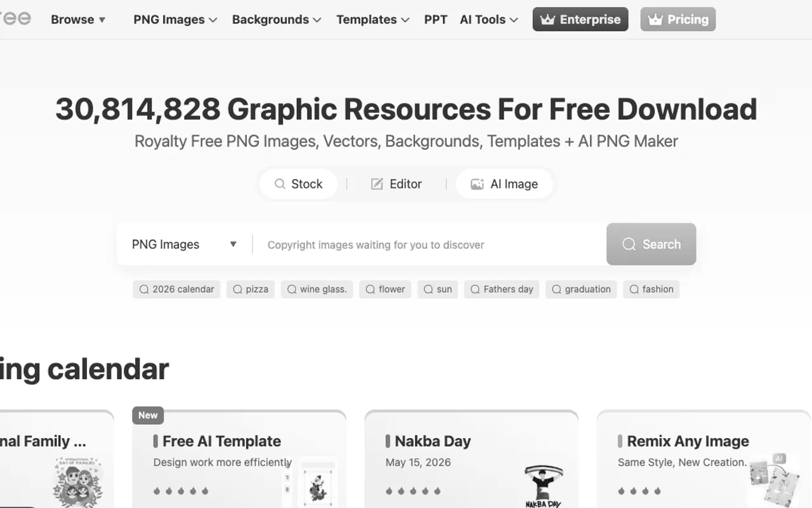Select the 2026 calendar search suggestion
The height and width of the screenshot is (508, 812).
[x=176, y=290]
